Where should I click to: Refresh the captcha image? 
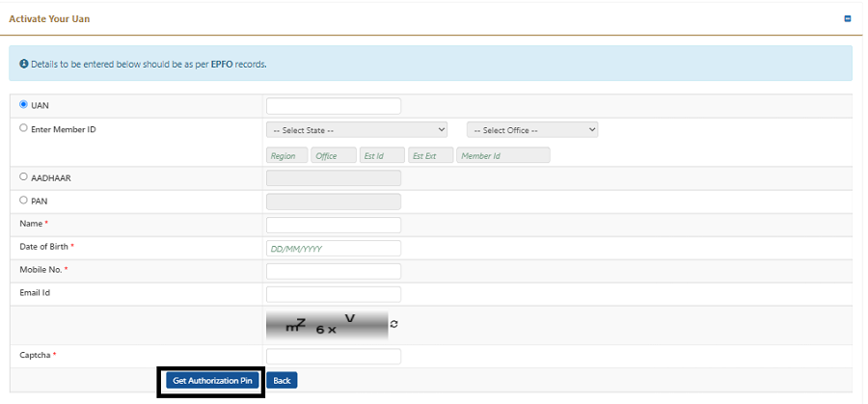[393, 324]
